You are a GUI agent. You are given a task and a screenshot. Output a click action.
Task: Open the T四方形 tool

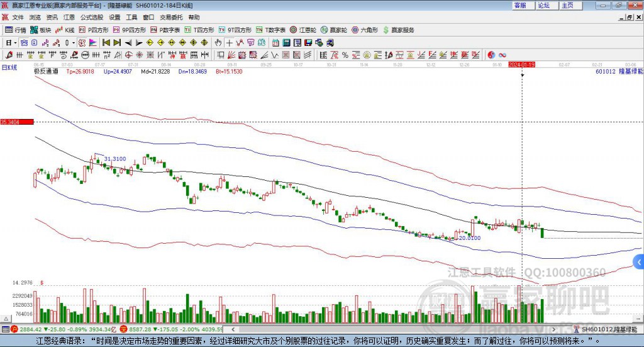[199, 30]
